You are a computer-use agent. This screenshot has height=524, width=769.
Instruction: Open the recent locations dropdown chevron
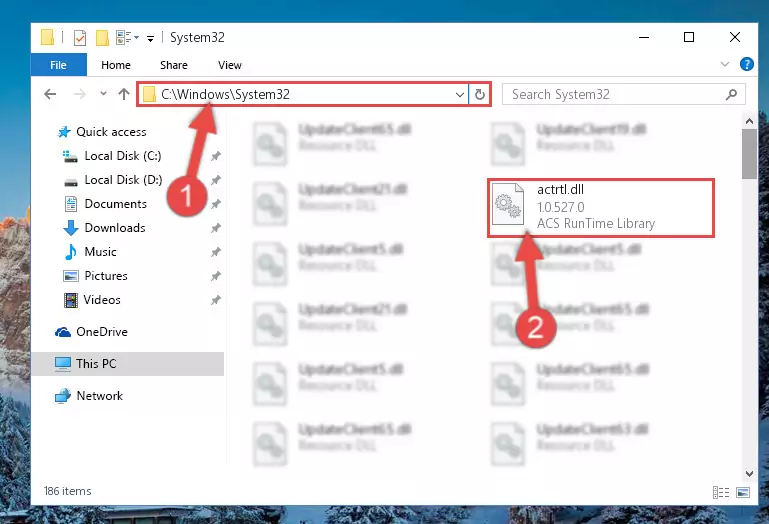tap(103, 93)
